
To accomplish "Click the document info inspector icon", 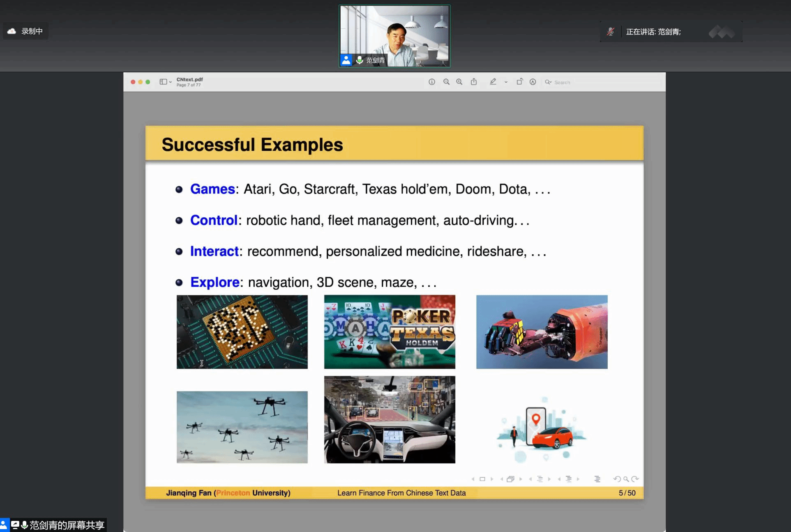I will [x=431, y=82].
